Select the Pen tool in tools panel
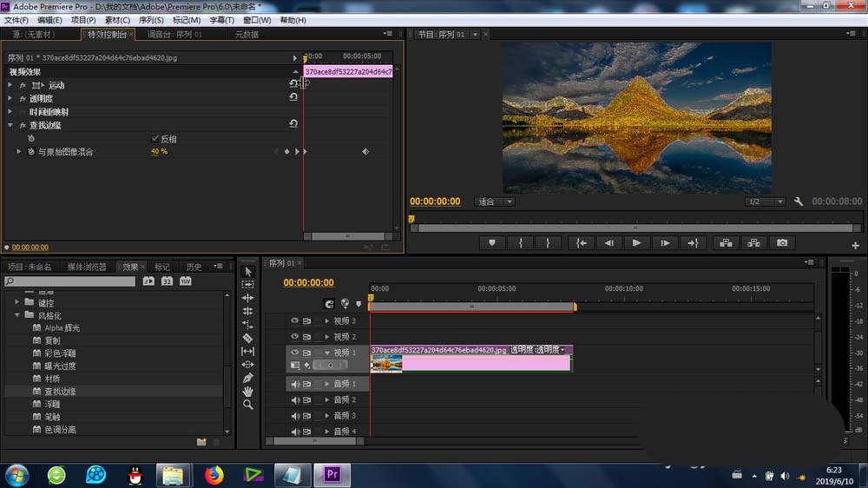This screenshot has height=488, width=868. click(x=247, y=378)
